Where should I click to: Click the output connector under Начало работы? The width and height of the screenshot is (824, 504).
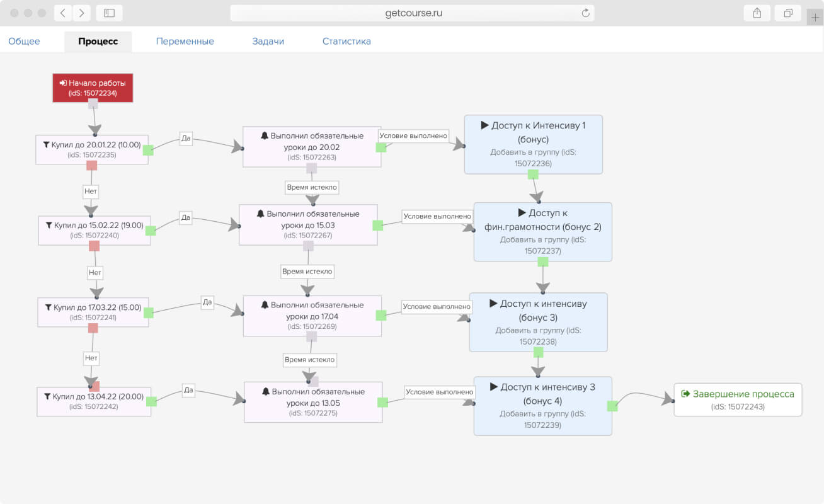(93, 103)
